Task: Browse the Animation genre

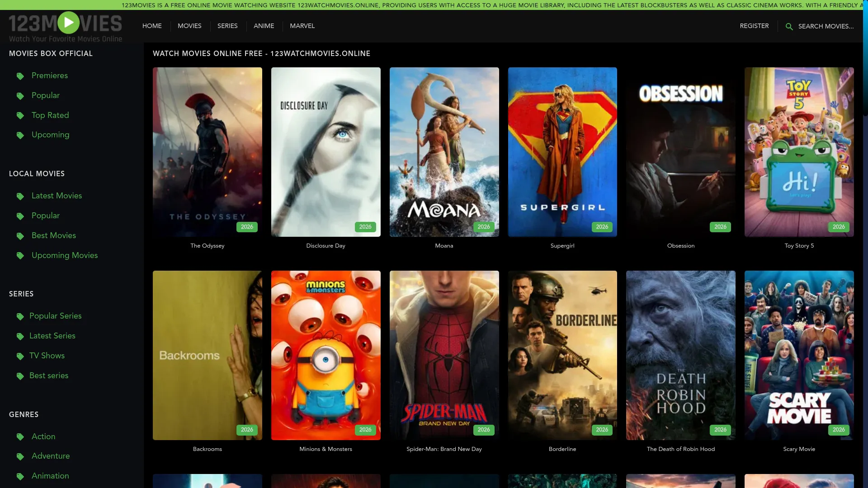Action: coord(50,476)
